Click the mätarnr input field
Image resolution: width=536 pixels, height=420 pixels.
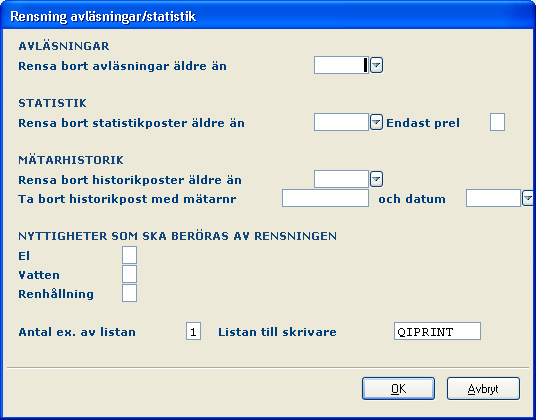tap(325, 198)
